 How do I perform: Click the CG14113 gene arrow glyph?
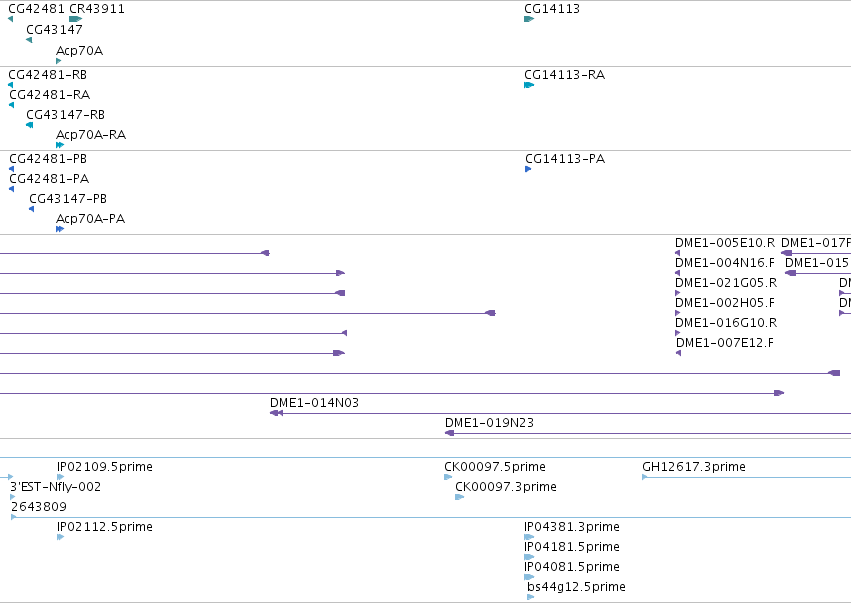tap(529, 19)
